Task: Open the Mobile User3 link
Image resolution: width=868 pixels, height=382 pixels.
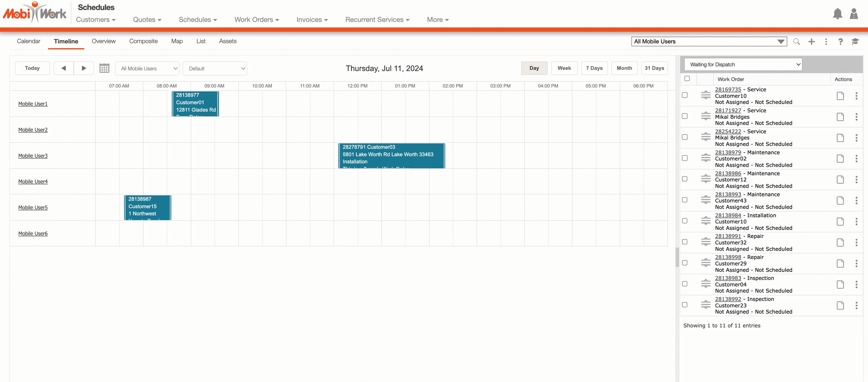Action: point(33,156)
